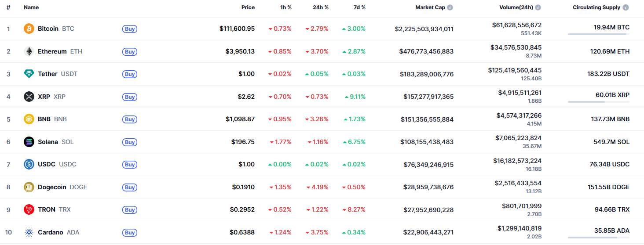Open the Market Cap info tooltip icon
Image resolution: width=644 pixels, height=245 pixels.
450,7
